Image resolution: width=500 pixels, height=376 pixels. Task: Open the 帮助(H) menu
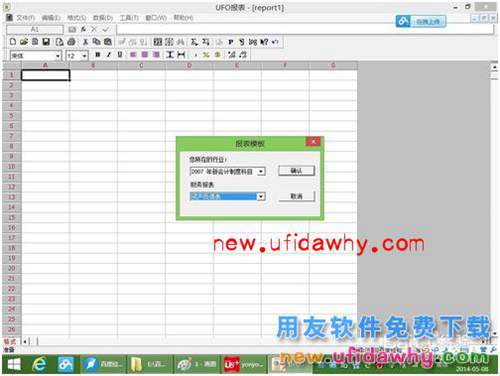click(x=183, y=17)
